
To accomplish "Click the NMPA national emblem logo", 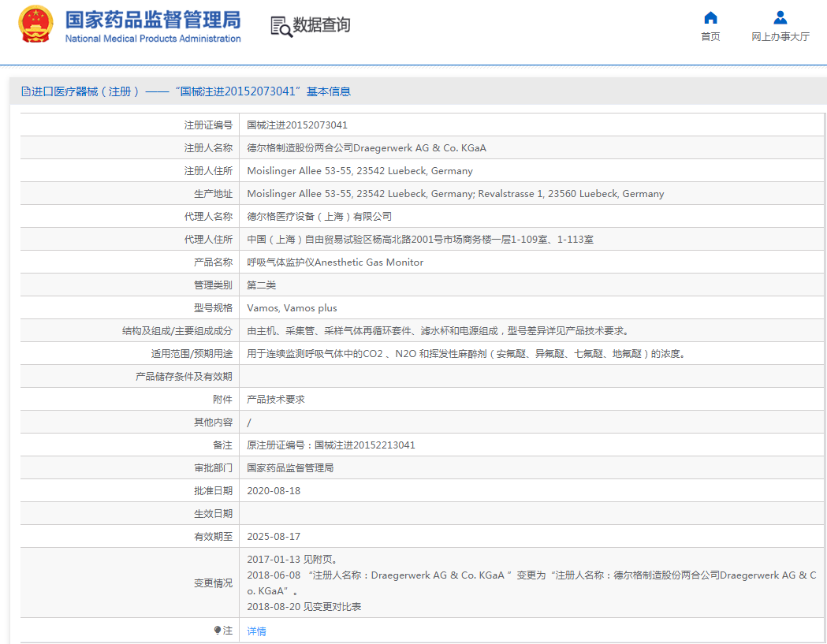I will coord(35,24).
